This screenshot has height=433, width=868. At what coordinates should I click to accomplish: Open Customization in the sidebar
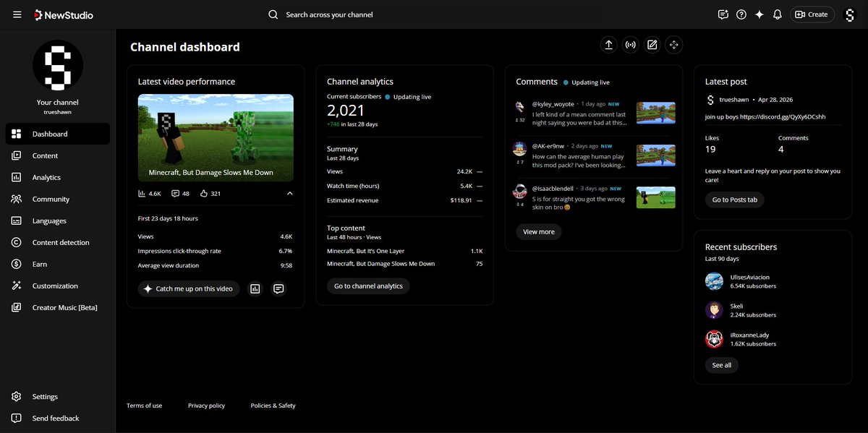[58, 286]
